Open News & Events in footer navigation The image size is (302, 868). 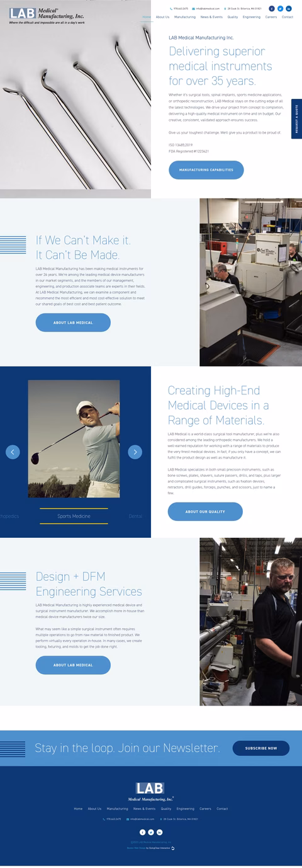[145, 809]
